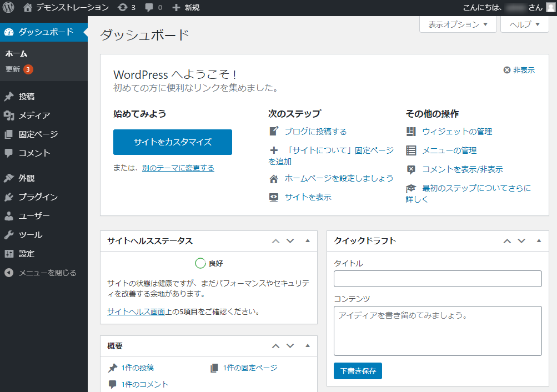Open the comments bubble icon in admin bar
557x392 pixels.
click(x=149, y=7)
